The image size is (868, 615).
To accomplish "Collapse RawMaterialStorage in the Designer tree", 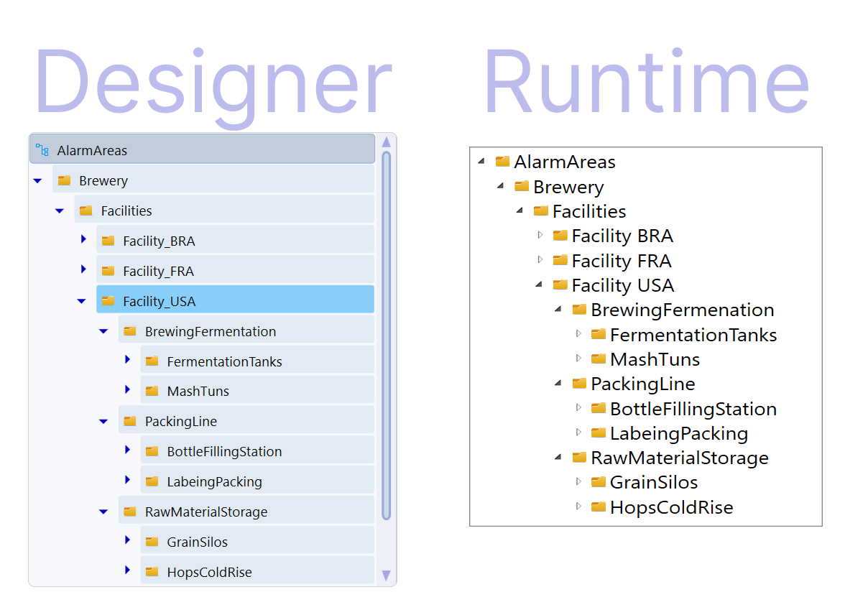I will click(103, 512).
